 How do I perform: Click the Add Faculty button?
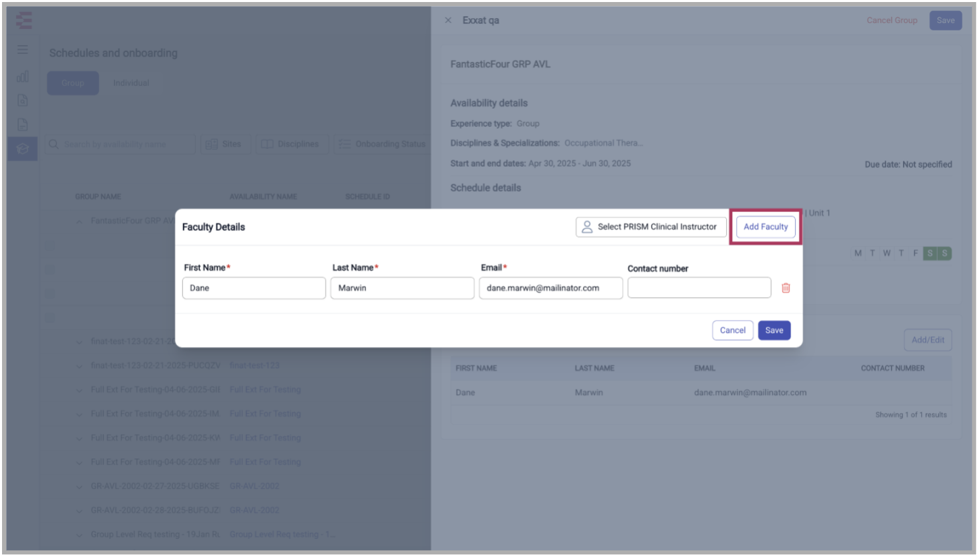765,227
